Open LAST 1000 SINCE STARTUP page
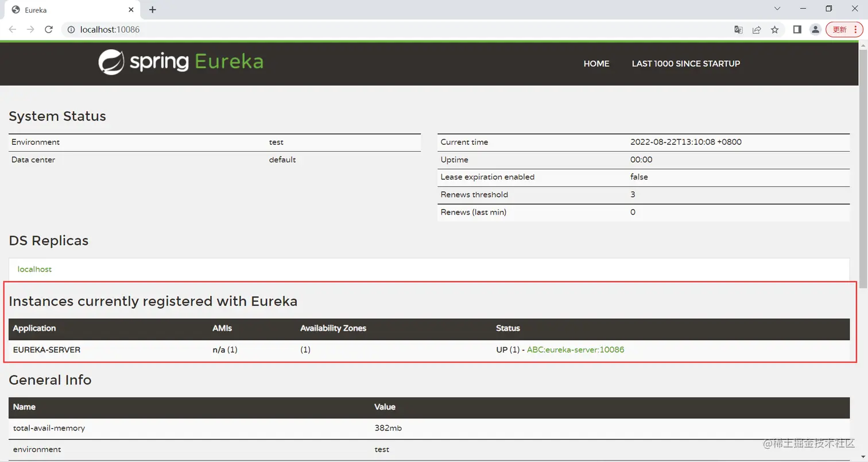Viewport: 868px width, 462px height. coord(686,64)
